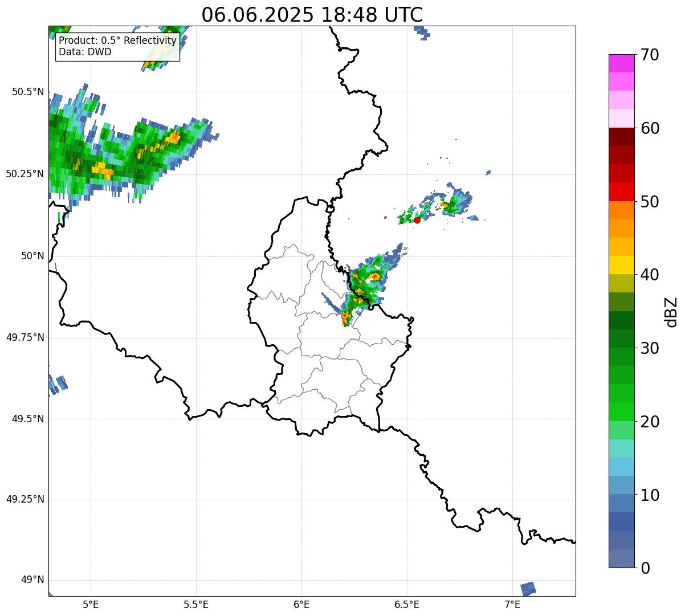Click the "6.5°E" longitude label

(x=407, y=605)
